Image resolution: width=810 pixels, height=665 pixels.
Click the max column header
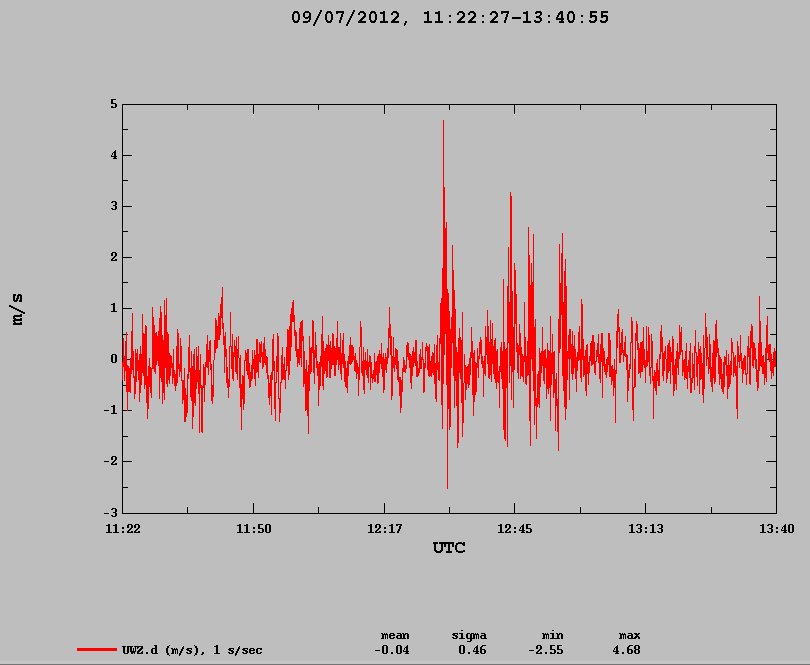(629, 636)
